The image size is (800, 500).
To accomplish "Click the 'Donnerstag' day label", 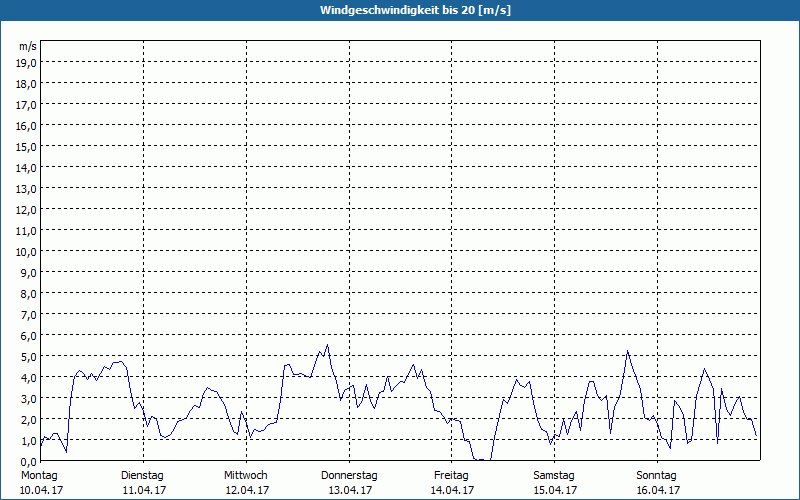I will [x=349, y=476].
